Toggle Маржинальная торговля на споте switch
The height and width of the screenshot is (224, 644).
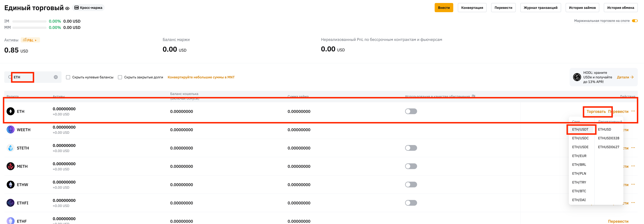pyautogui.click(x=635, y=21)
